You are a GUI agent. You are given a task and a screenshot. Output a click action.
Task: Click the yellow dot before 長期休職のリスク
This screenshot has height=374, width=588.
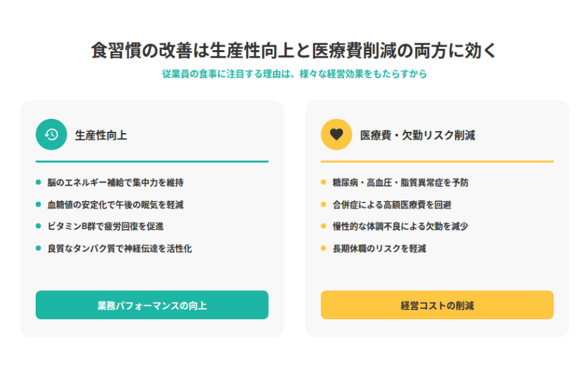(323, 248)
